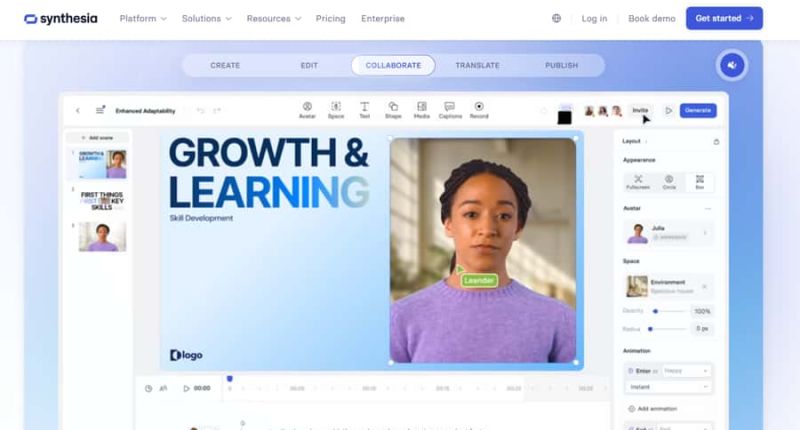This screenshot has width=800, height=430.
Task: Choose the Fullscreen appearance option
Action: point(638,181)
